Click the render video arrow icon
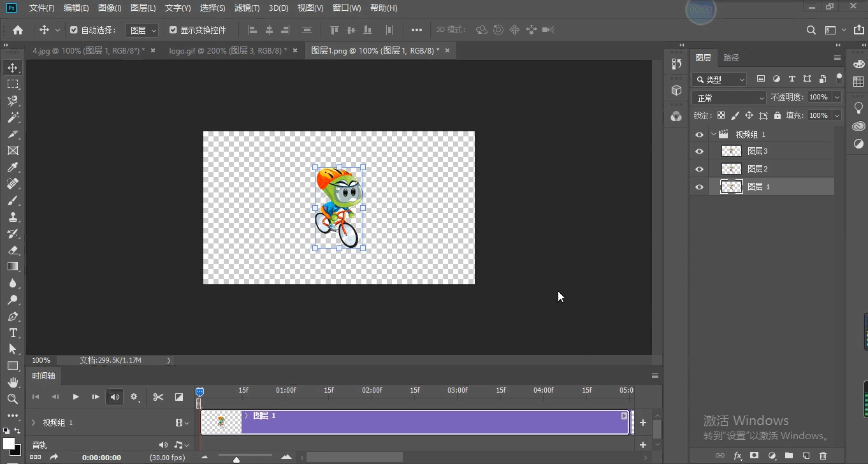The width and height of the screenshot is (868, 464). click(54, 457)
